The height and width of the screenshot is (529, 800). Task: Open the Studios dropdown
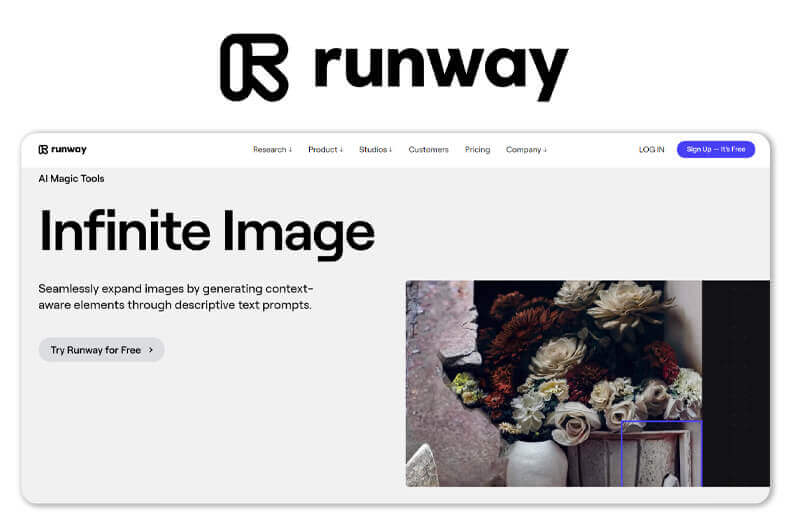coord(376,149)
